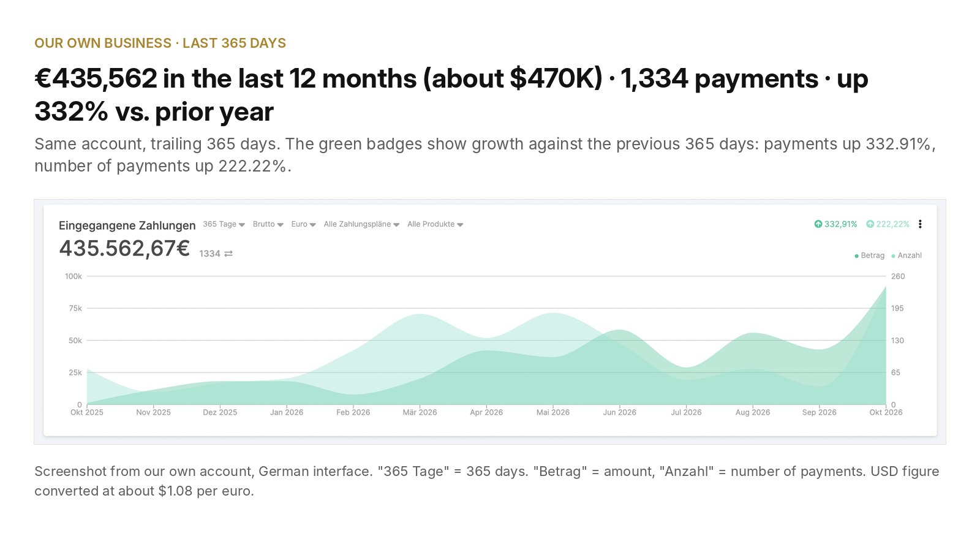The image size is (980, 536).
Task: Click the 1334 payment count
Action: point(209,254)
